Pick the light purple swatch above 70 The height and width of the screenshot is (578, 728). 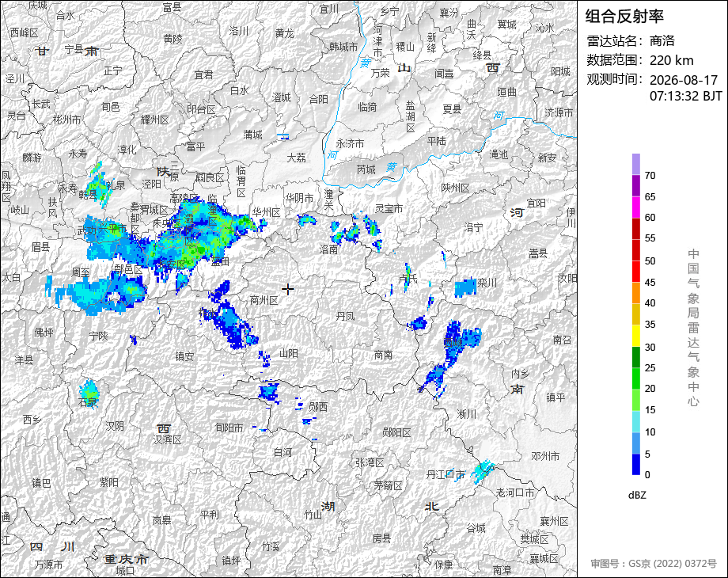(636, 164)
